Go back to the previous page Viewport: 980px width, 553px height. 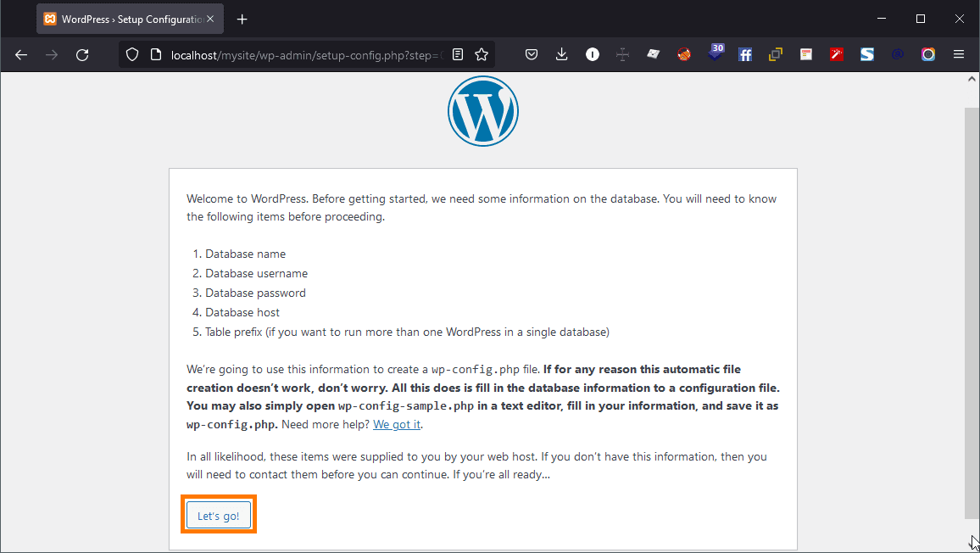21,55
